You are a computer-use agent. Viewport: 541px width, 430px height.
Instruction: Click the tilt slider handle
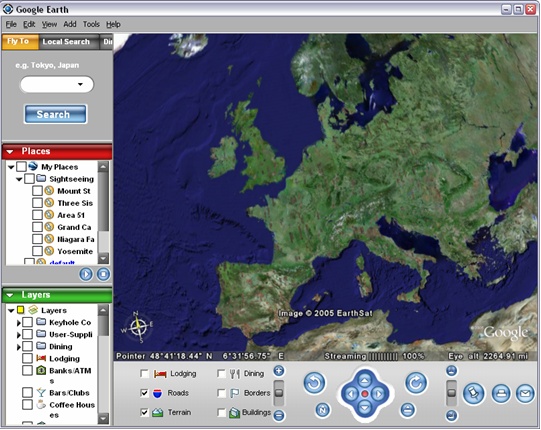click(451, 393)
